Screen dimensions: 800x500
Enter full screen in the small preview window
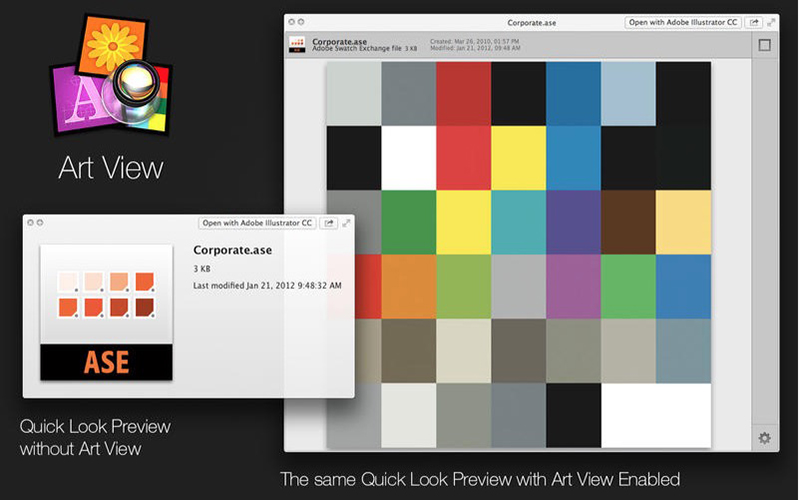tap(346, 223)
